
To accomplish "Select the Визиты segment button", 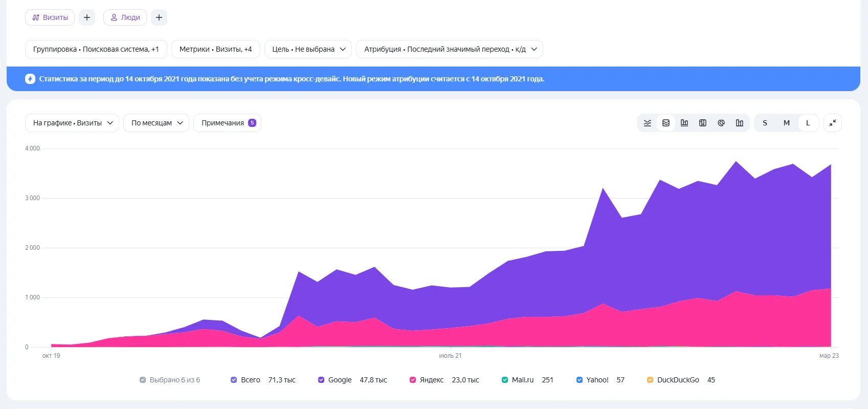I will coord(50,17).
